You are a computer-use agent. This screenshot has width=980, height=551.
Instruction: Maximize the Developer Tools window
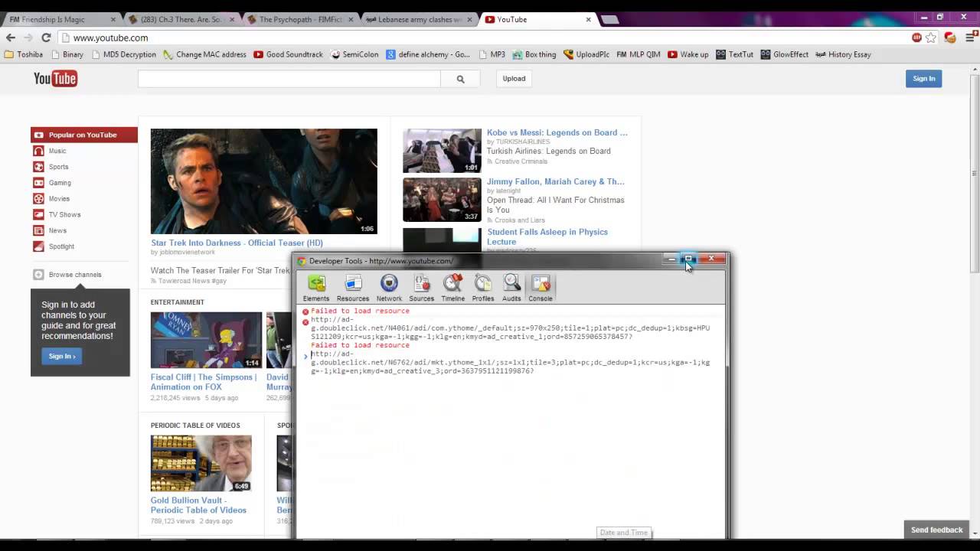click(688, 259)
